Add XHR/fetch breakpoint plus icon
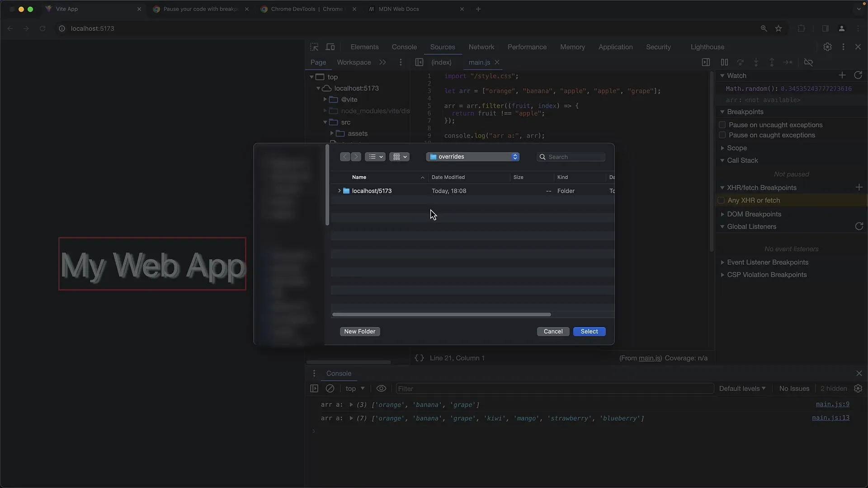Viewport: 868px width, 488px height. (x=859, y=187)
